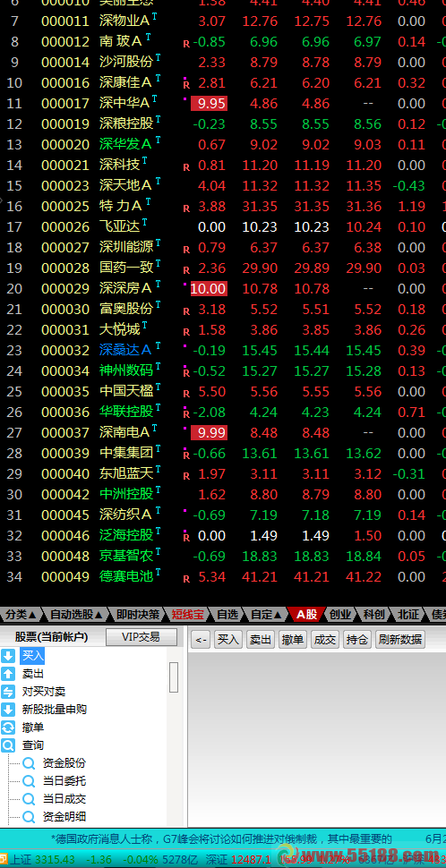Click the trade menu vertical scrollbar thumb
This screenshot has height=868, width=446.
174,677
